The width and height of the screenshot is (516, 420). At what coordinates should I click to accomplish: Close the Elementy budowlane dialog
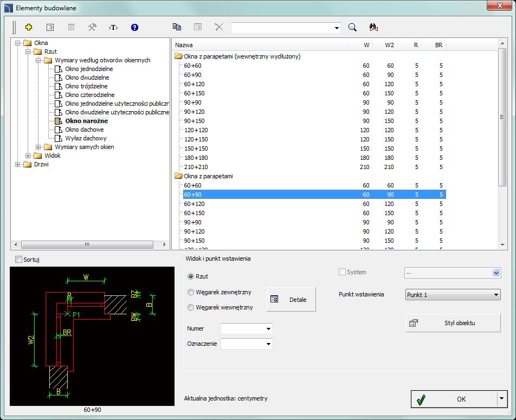pyautogui.click(x=500, y=5)
